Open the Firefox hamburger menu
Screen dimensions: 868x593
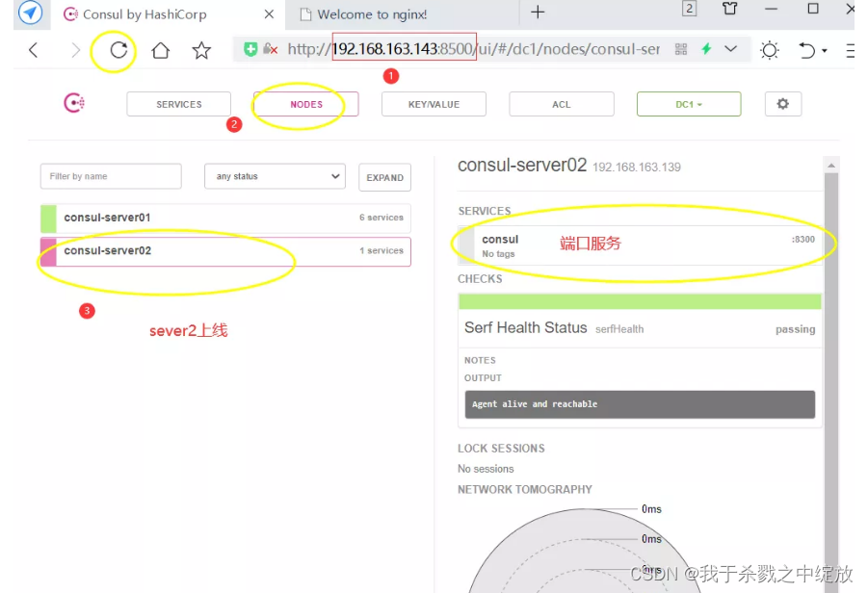click(850, 48)
